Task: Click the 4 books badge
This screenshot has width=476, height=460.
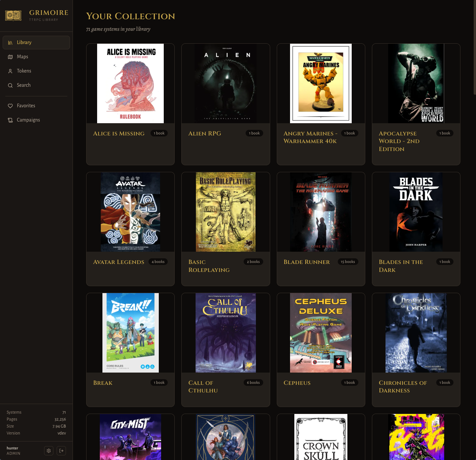Action: 158,262
